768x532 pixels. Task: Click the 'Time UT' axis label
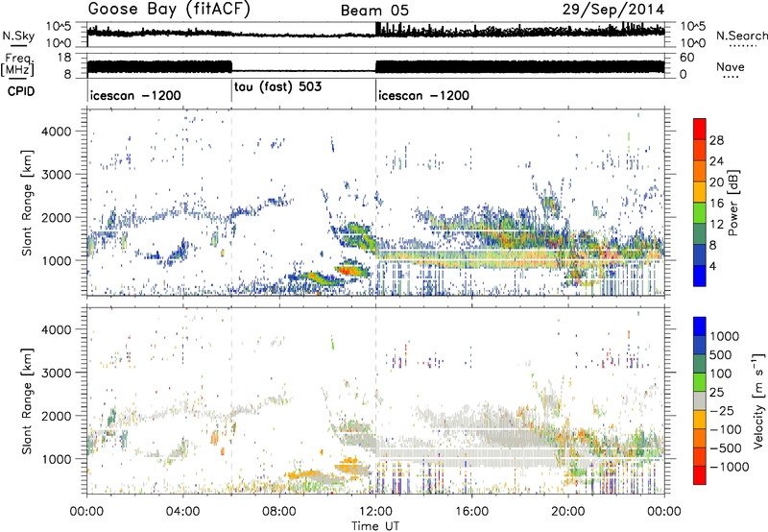click(375, 525)
